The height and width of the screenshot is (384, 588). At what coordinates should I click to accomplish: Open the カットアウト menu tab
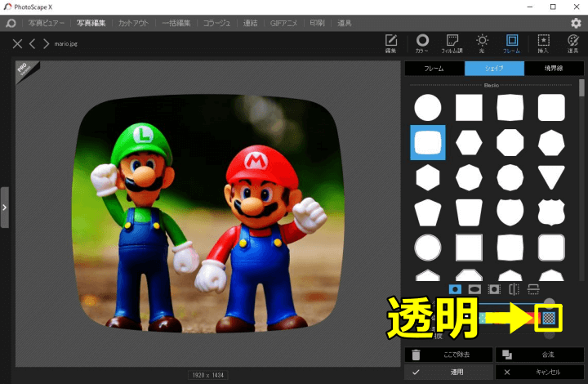coord(133,23)
